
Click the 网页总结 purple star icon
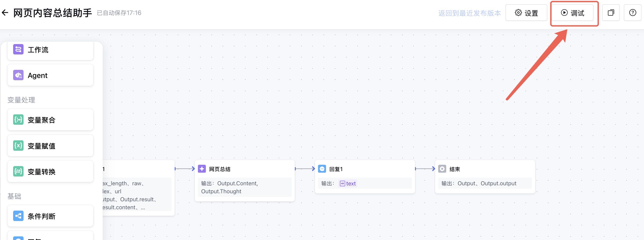pyautogui.click(x=202, y=169)
